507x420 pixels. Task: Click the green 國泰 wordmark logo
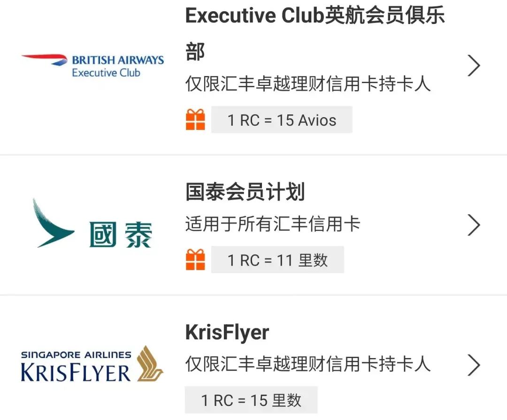click(121, 235)
